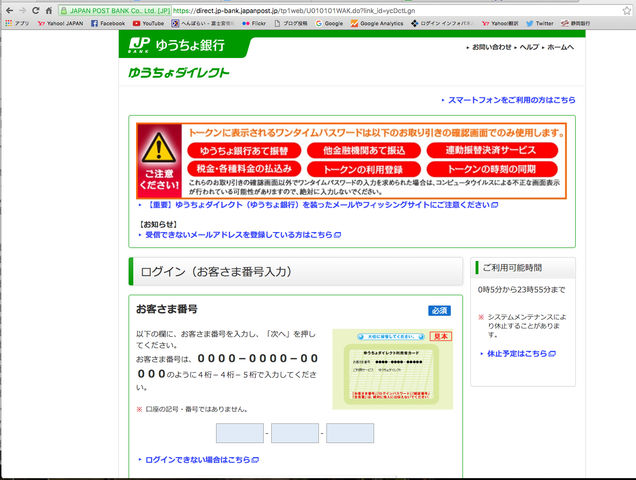
Task: Click the browser address bar URL
Action: click(294, 11)
